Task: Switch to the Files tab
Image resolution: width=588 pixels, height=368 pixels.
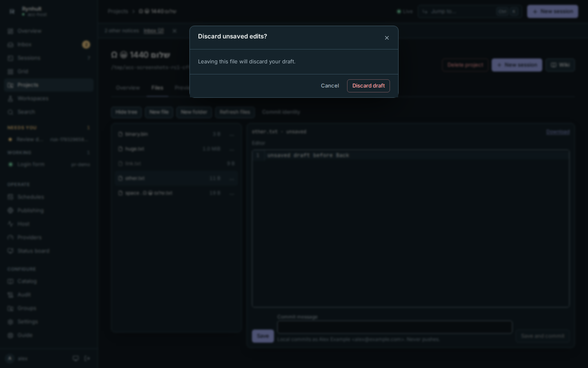Action: pos(157,88)
